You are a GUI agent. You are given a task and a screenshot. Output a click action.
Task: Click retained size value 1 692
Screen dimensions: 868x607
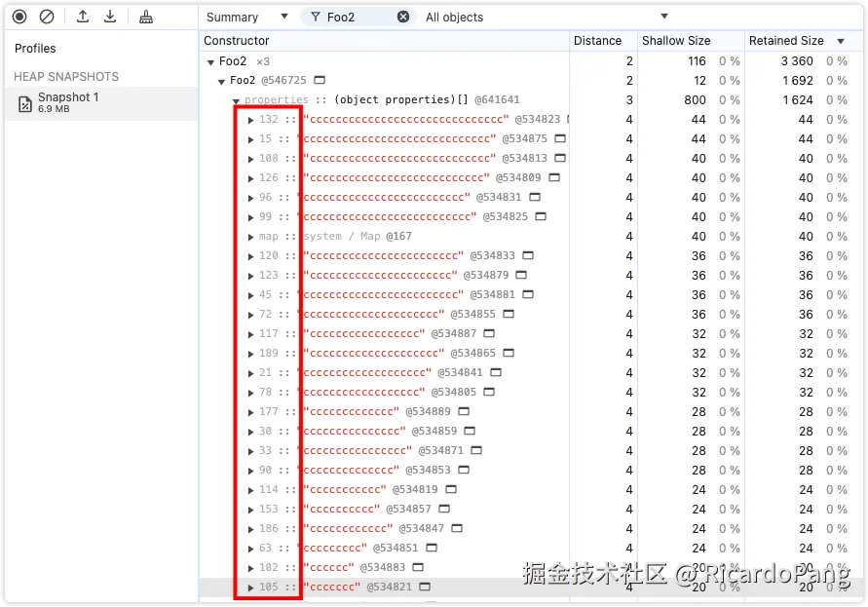click(798, 80)
